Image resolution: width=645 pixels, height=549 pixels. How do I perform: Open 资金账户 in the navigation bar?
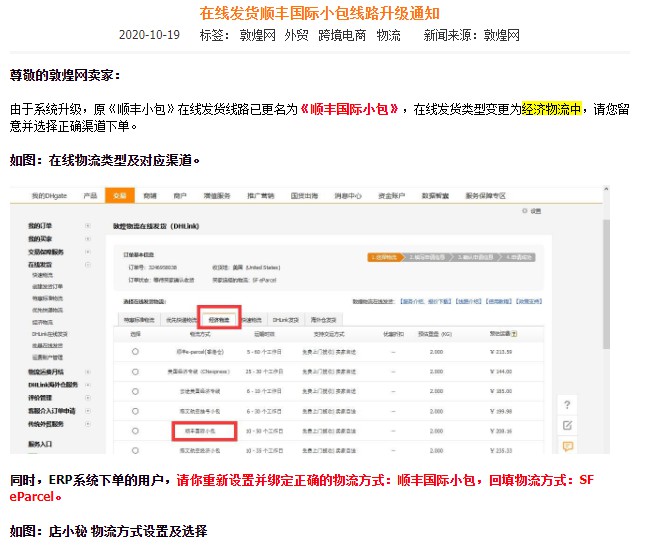click(x=391, y=196)
